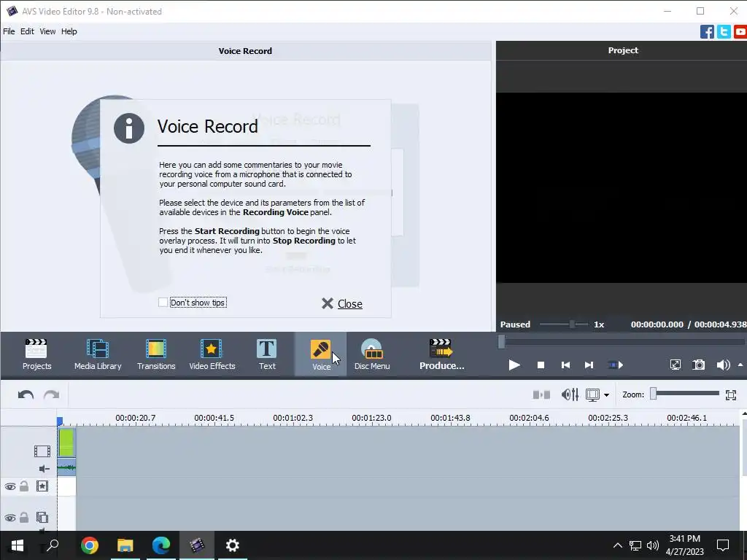Switch preview to full screen
This screenshot has width=747, height=560.
[x=675, y=365]
